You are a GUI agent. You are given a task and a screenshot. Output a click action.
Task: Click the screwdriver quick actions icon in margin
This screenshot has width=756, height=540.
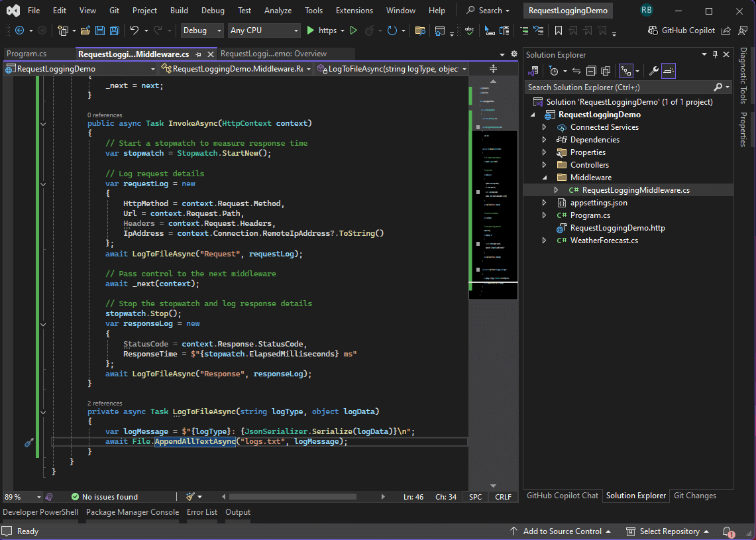pos(28,442)
